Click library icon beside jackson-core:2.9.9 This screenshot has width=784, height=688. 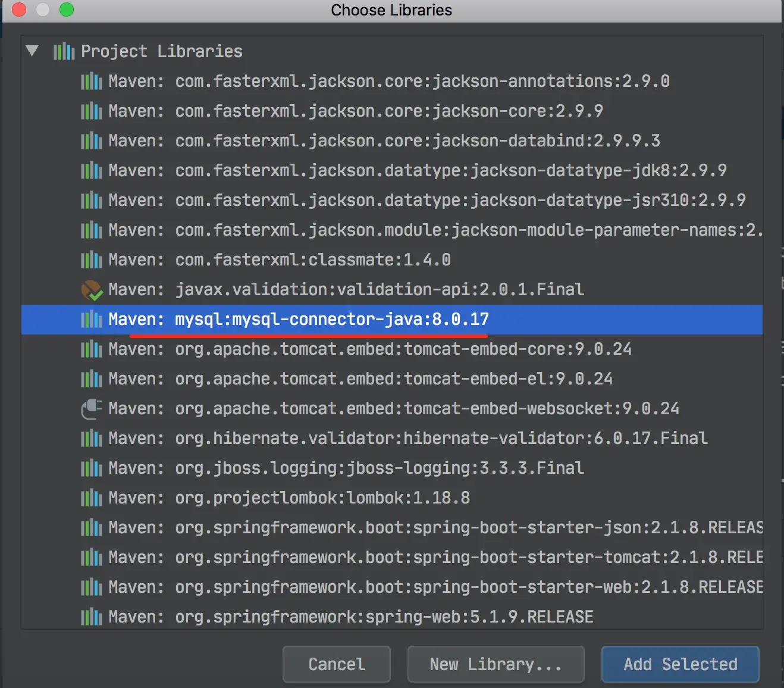point(92,111)
